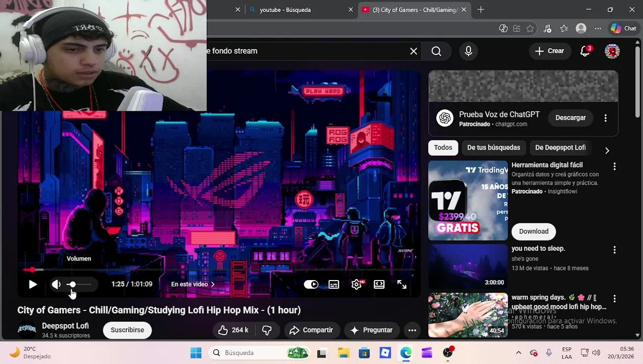Image resolution: width=643 pixels, height=364 pixels.
Task: Add page to favorites with star
Action: [x=530, y=29]
